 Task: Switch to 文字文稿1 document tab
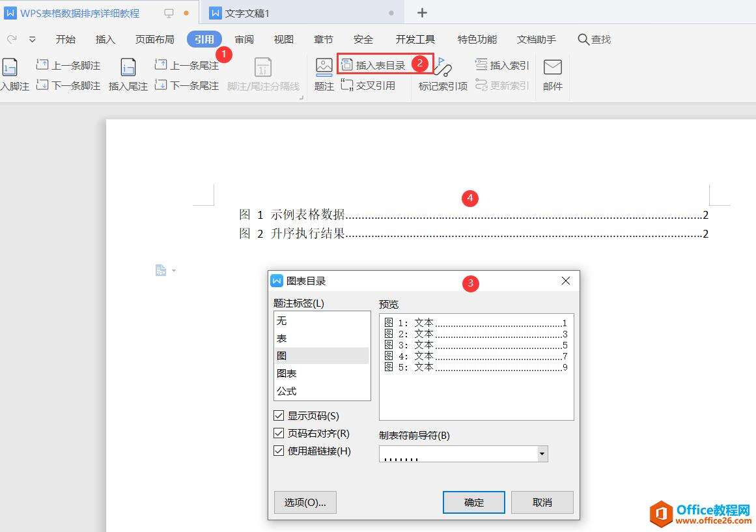(x=247, y=13)
